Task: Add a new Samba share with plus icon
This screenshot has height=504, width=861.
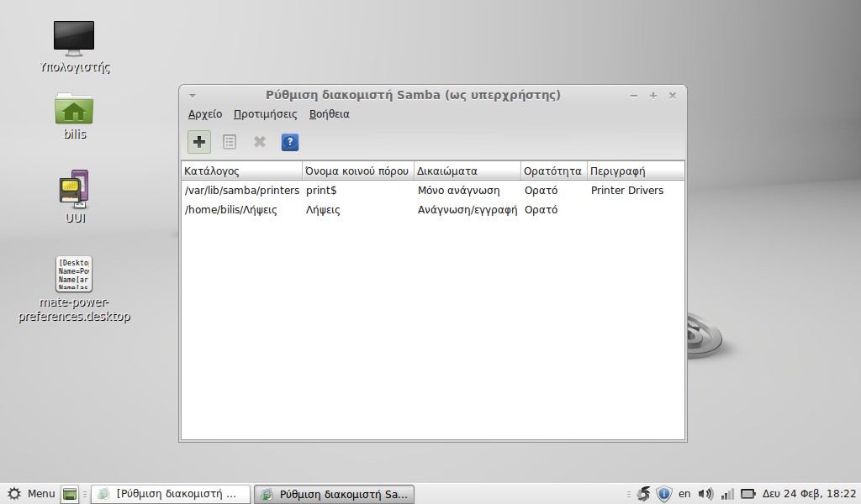Action: (198, 142)
